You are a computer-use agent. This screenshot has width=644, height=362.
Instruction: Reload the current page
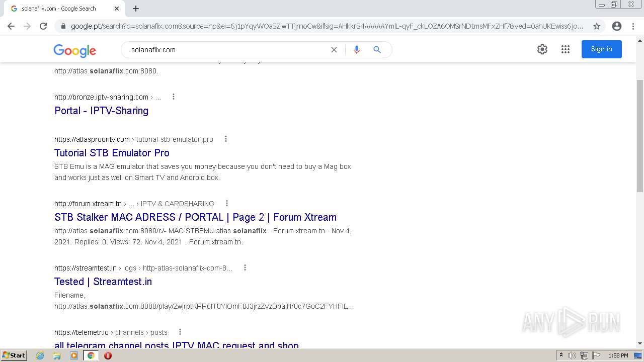click(x=43, y=26)
